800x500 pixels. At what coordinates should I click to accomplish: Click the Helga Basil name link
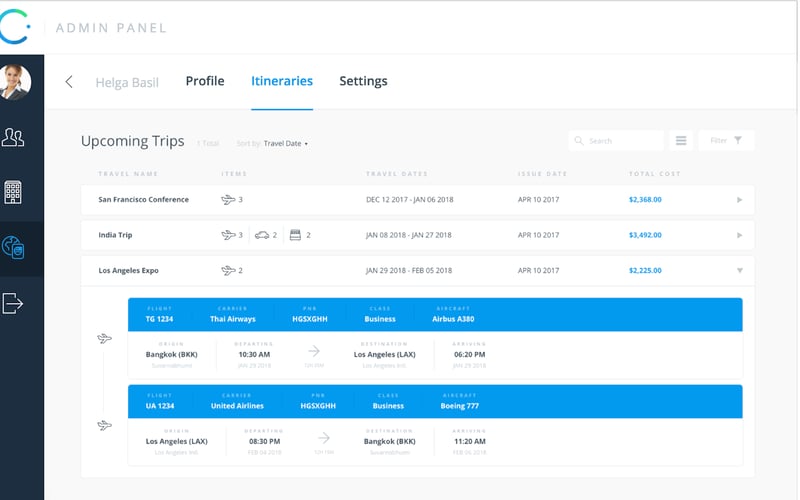[127, 82]
